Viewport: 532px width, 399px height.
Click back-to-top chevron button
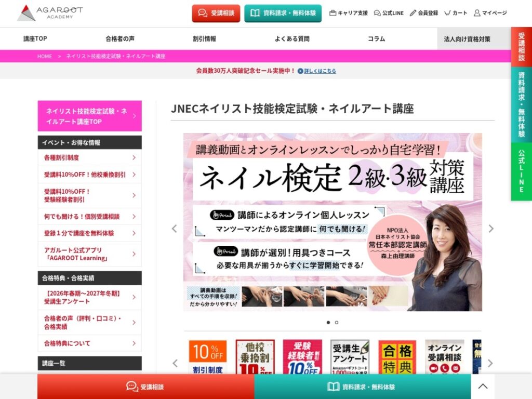click(483, 387)
